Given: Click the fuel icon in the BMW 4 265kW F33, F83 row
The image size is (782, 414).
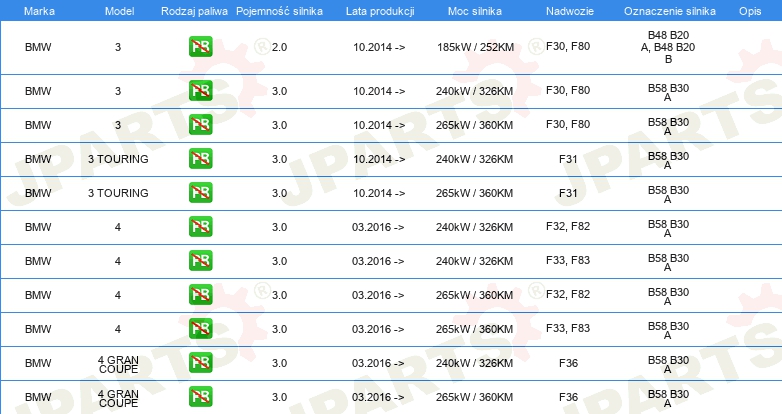Looking at the screenshot, I should (200, 328).
